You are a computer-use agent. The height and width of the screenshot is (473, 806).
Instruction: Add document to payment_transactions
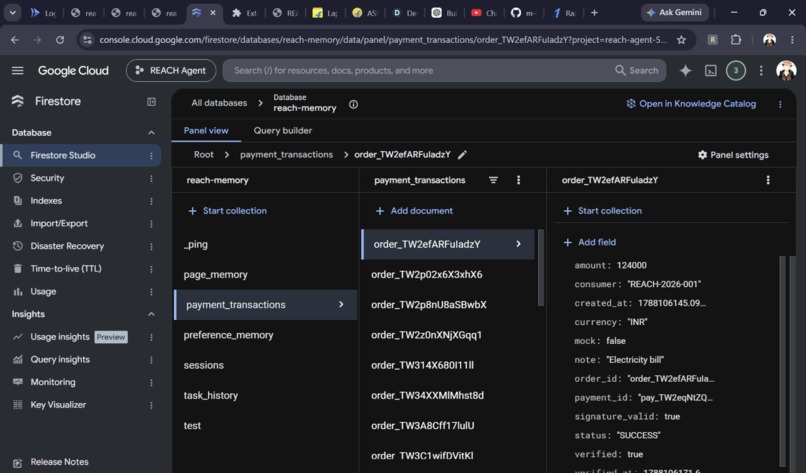point(414,211)
